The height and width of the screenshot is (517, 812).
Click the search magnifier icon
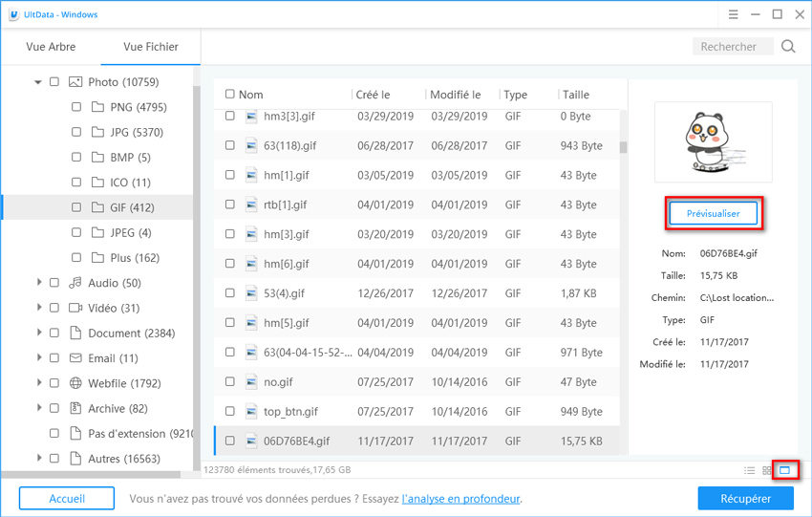point(788,46)
